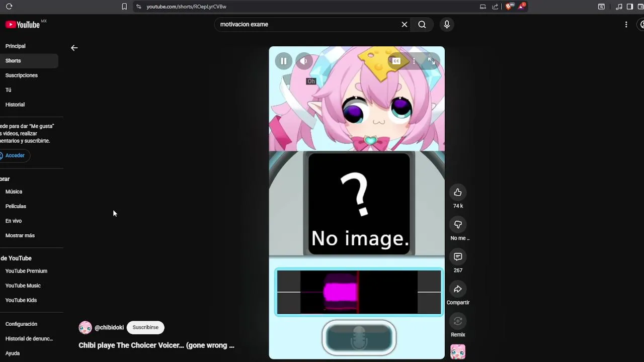Open Películas in the sidebar
644x362 pixels.
[x=29, y=206]
